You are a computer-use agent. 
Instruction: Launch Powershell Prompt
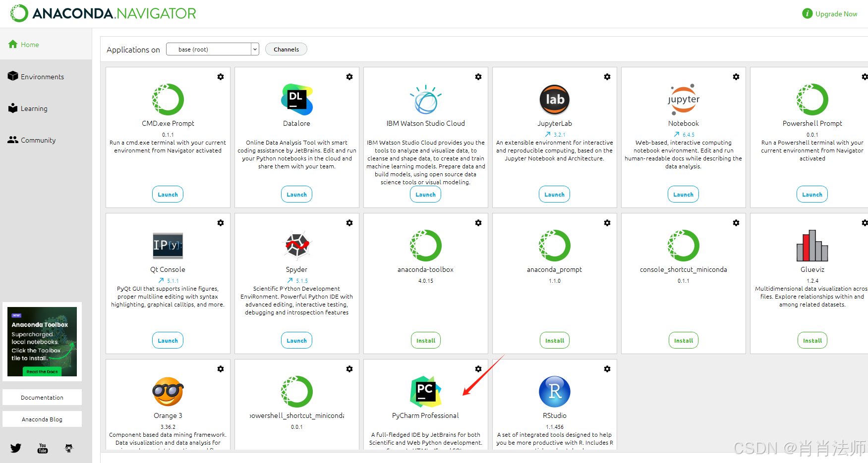point(812,194)
